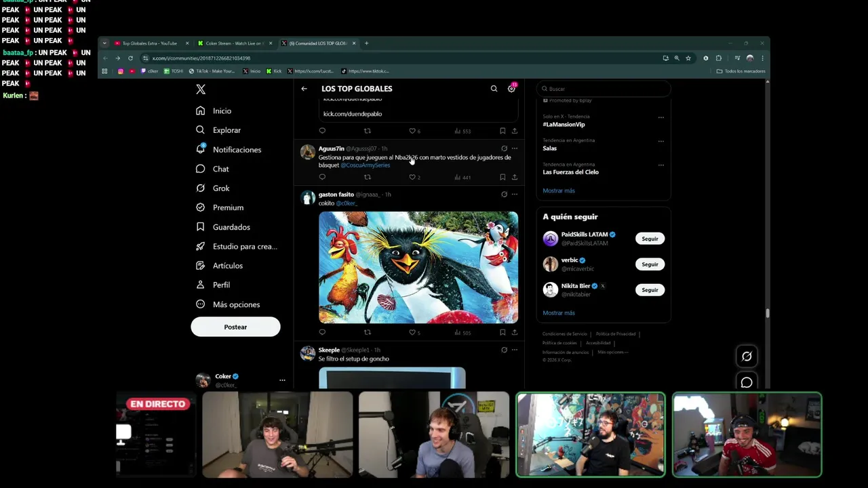The width and height of the screenshot is (868, 488).
Task: Open Notificaciones in the sidebar
Action: point(228,150)
